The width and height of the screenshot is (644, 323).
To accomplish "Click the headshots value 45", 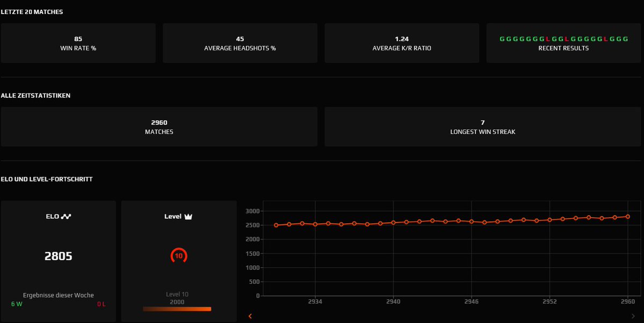I will point(240,39).
